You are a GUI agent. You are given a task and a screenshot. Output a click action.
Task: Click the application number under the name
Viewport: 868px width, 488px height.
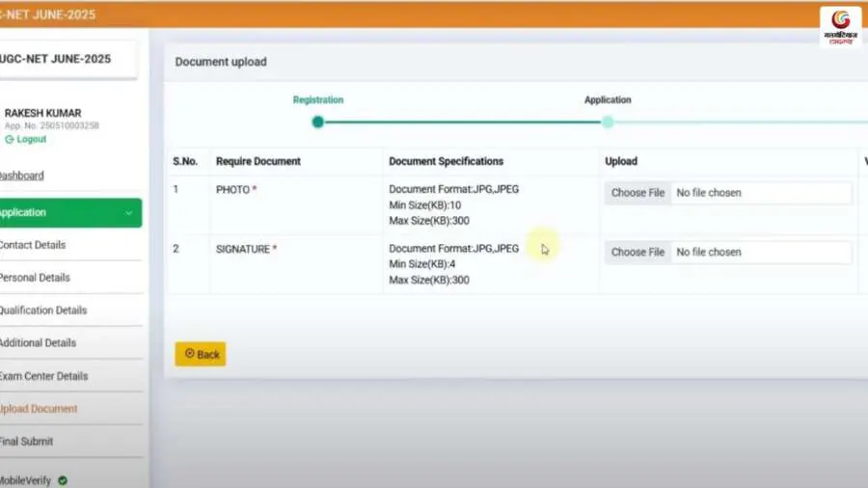point(51,126)
